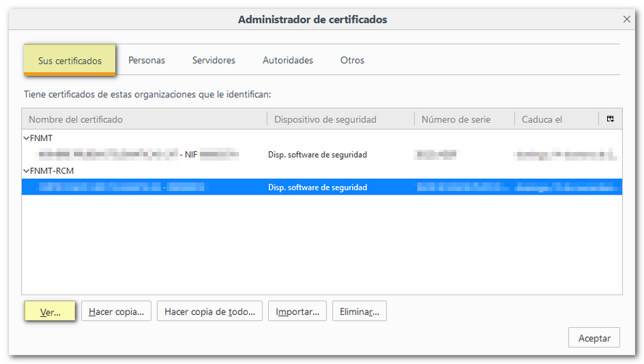Switch to the Personas tab
The width and height of the screenshot is (644, 364).
tap(146, 60)
